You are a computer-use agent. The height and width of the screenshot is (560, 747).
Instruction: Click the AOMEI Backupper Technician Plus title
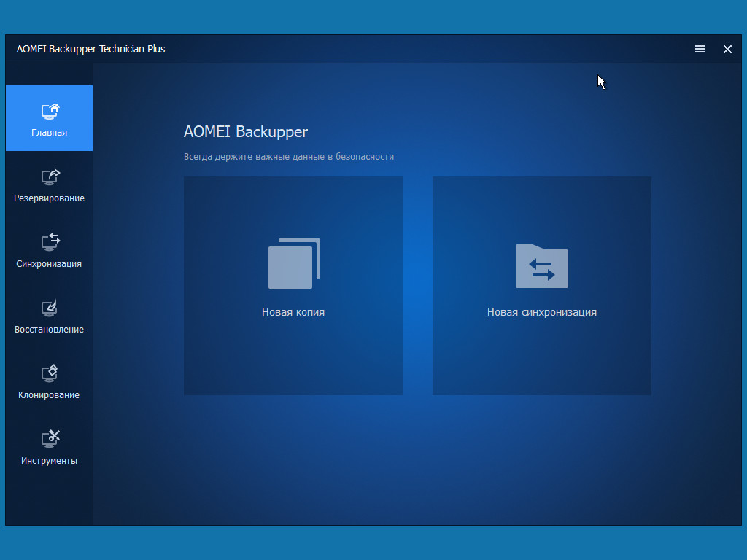point(90,49)
